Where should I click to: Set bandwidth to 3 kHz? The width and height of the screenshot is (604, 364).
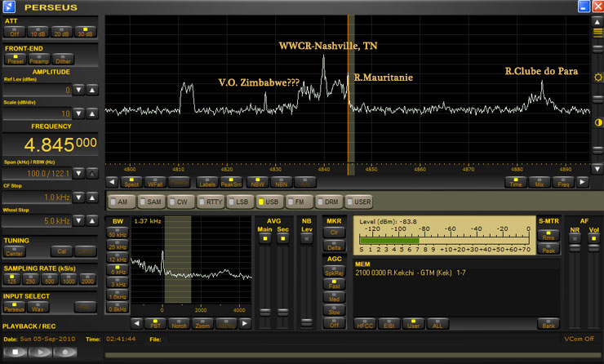coord(118,282)
